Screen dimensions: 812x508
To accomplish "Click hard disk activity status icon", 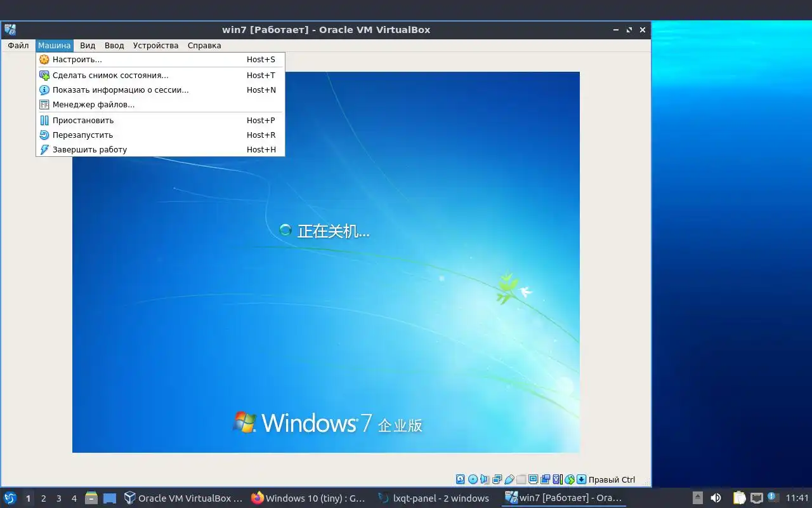I will (x=461, y=479).
